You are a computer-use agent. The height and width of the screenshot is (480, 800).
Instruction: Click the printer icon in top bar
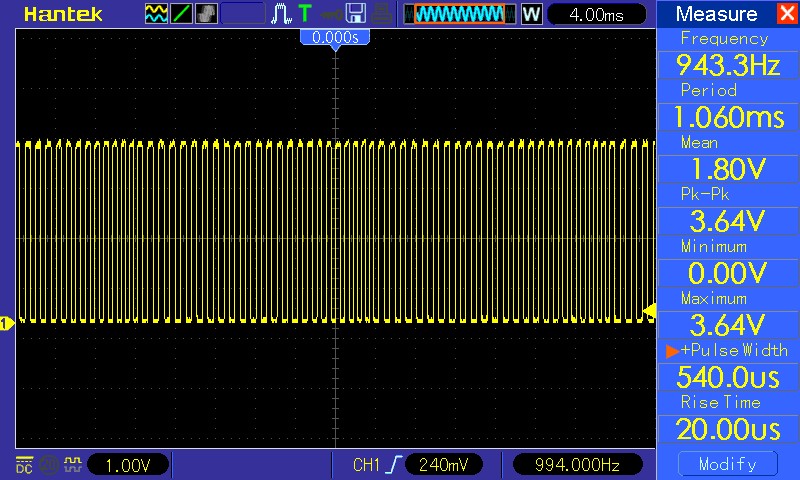[x=383, y=14]
